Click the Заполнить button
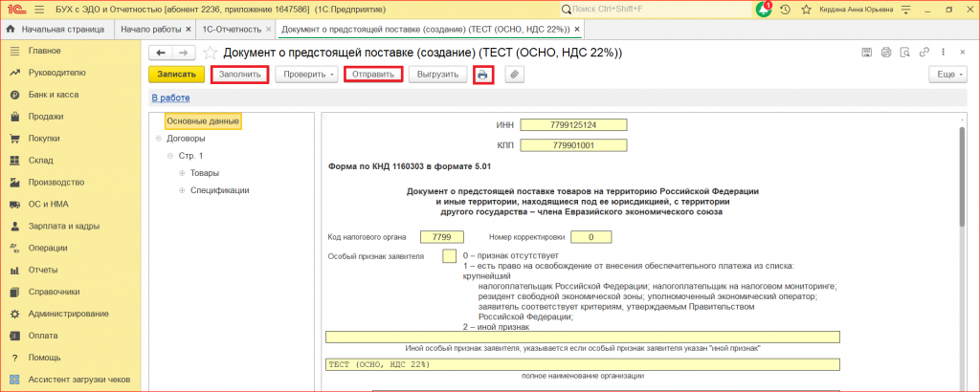This screenshot has height=392, width=980. (x=240, y=75)
